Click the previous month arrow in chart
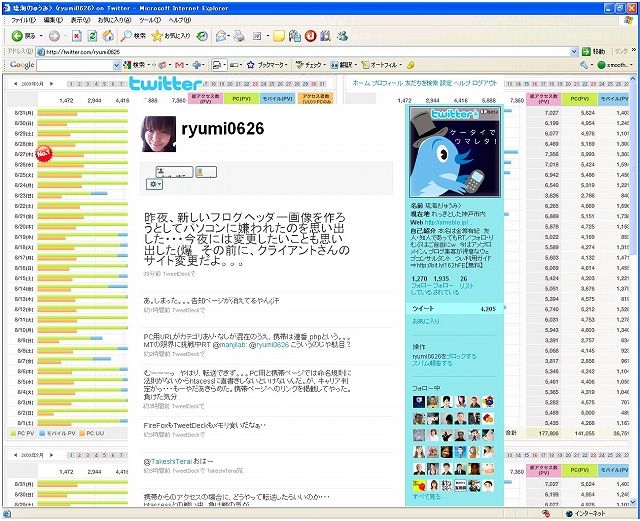Viewport: 640px width, 521px height. pyautogui.click(x=16, y=84)
